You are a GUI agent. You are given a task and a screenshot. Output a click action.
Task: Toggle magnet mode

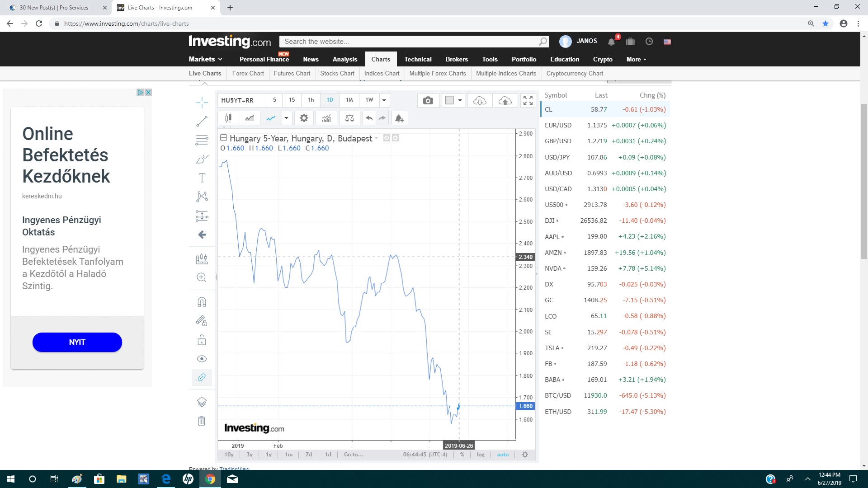coord(202,302)
